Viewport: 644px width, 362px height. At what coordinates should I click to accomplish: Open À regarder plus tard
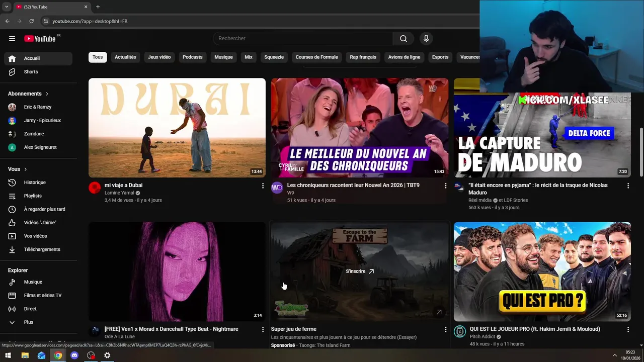click(38, 209)
